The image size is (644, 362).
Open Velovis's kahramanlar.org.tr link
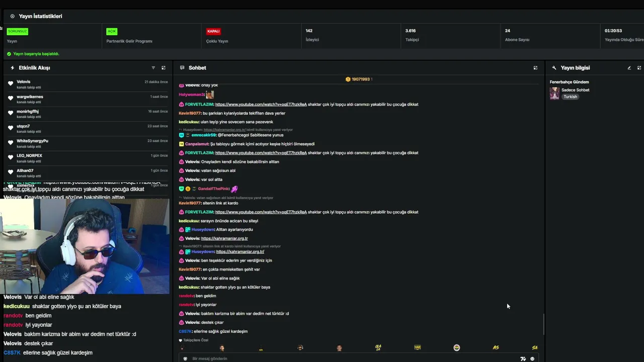click(224, 238)
